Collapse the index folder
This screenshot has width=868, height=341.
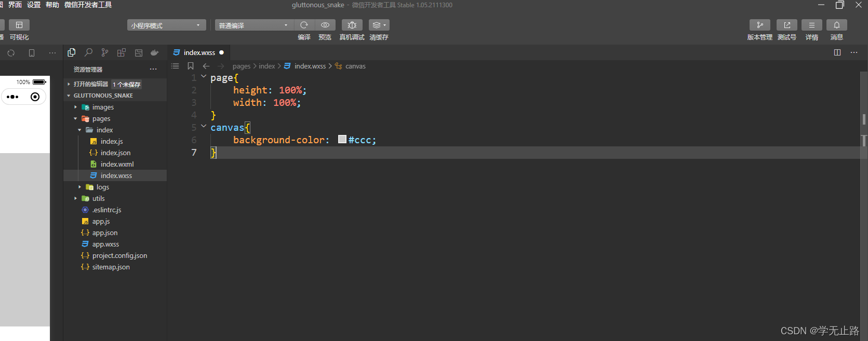pos(79,130)
